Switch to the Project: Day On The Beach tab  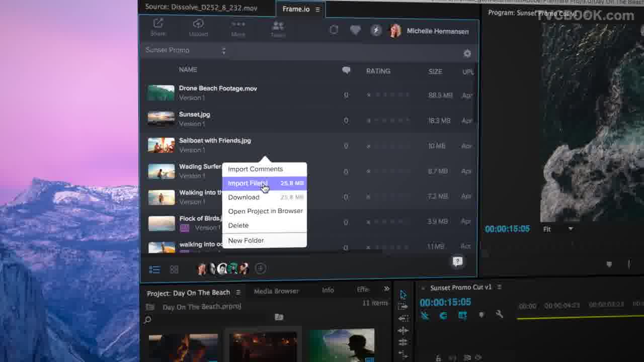click(188, 293)
